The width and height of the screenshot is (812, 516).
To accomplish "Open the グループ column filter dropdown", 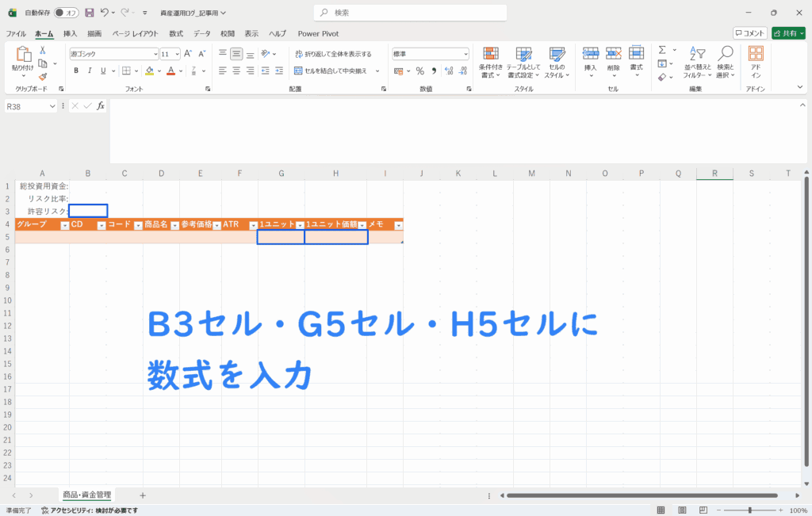I will [64, 225].
